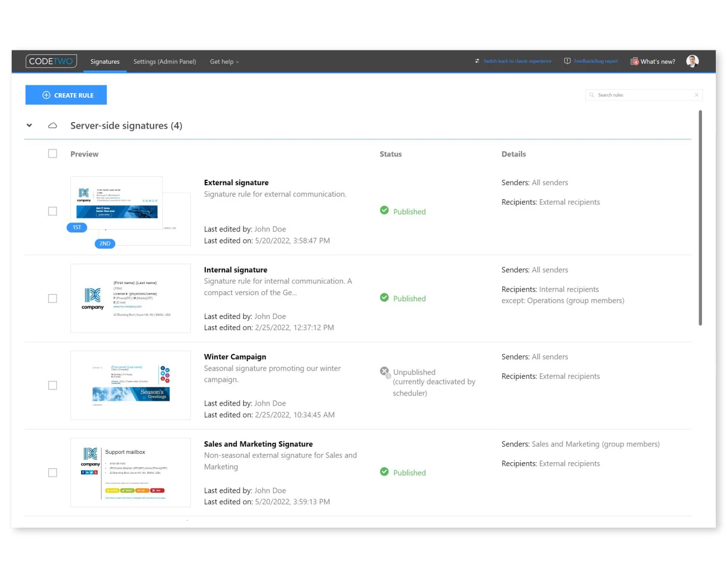This screenshot has height=577, width=728.
Task: Click the External signature published checkmark icon
Action: [385, 210]
